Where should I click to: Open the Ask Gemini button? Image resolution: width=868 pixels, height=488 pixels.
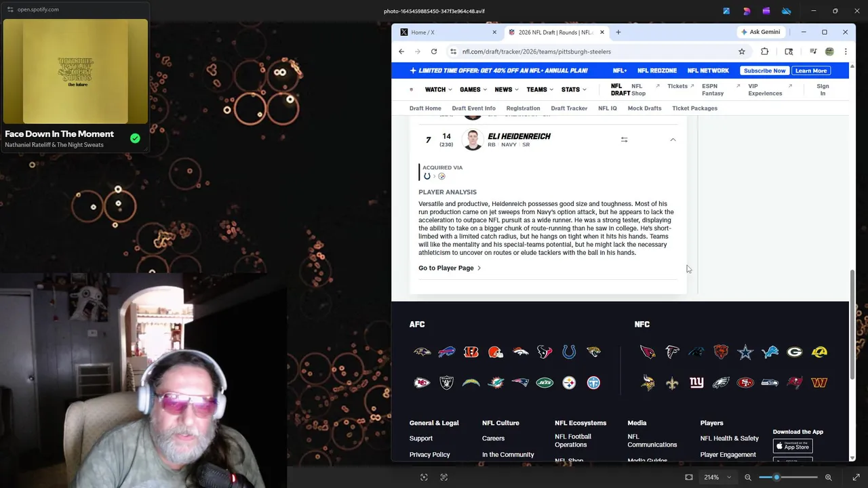coord(760,33)
